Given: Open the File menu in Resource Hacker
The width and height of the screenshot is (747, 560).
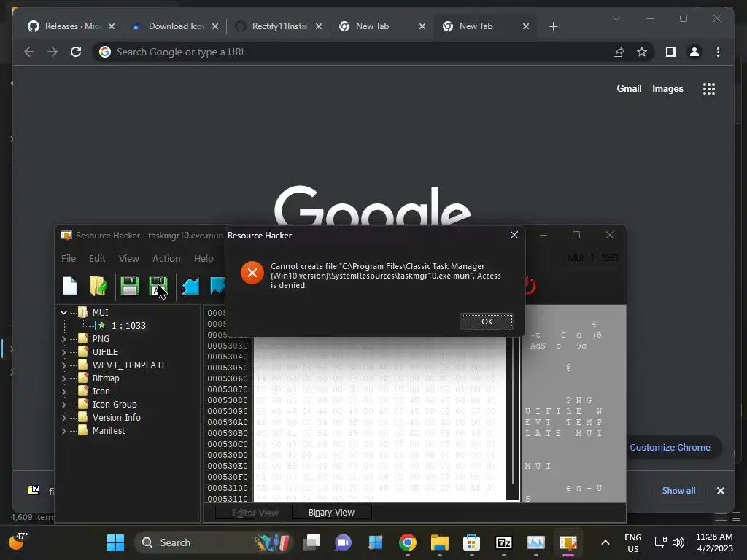Looking at the screenshot, I should pyautogui.click(x=68, y=259).
